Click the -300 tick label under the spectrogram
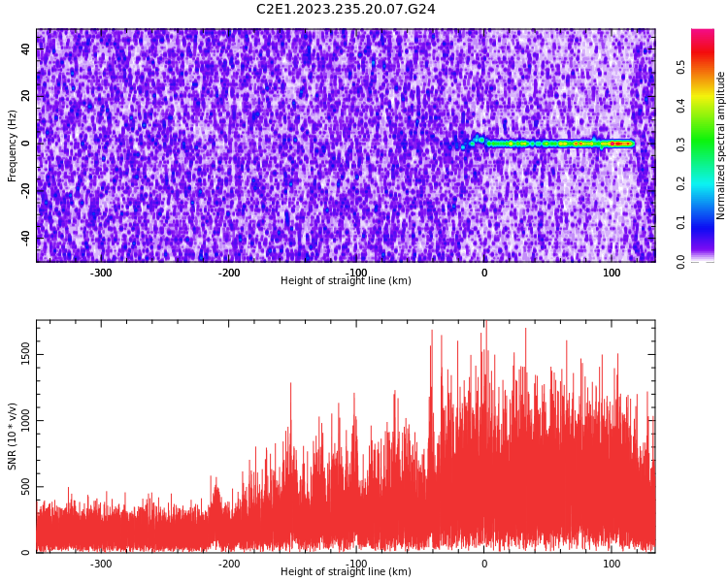The width and height of the screenshot is (728, 582). (x=100, y=273)
